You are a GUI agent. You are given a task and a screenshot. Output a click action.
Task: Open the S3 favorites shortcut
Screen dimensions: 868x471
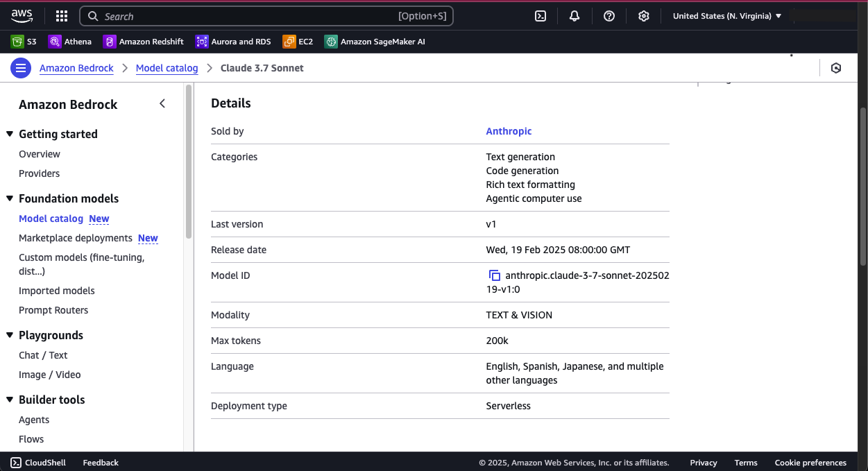pyautogui.click(x=24, y=42)
